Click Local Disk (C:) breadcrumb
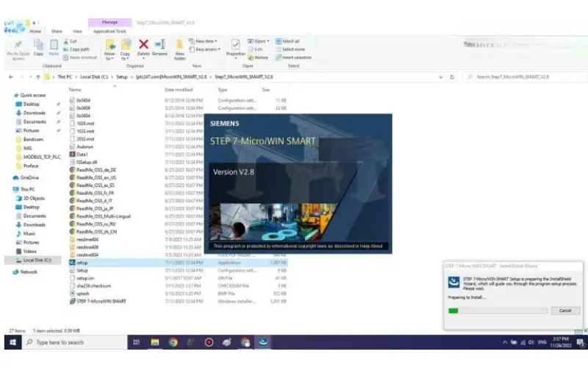Viewport: 588px width, 368px height. click(94, 77)
